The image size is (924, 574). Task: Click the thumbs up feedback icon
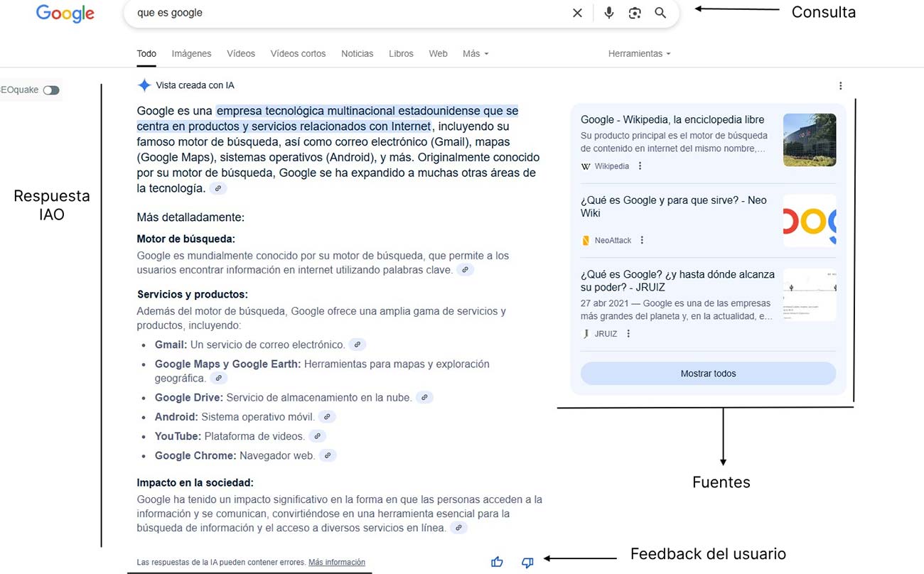[x=497, y=562]
